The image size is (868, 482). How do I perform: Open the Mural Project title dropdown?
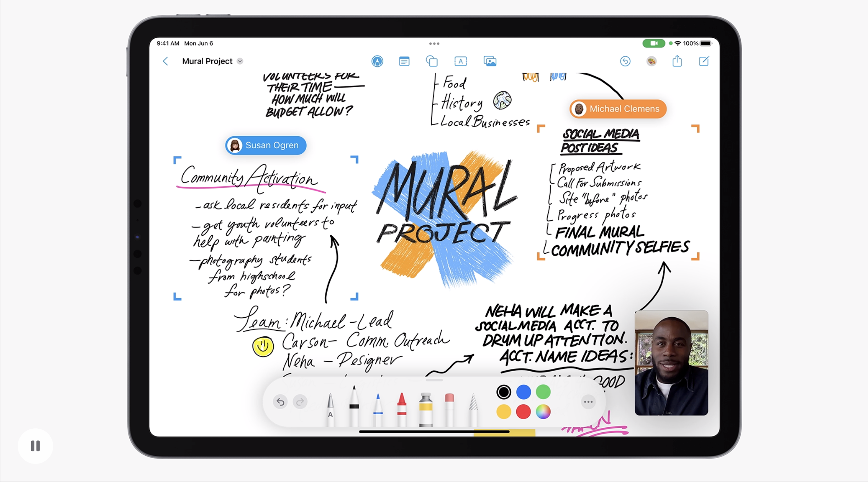[x=240, y=61]
